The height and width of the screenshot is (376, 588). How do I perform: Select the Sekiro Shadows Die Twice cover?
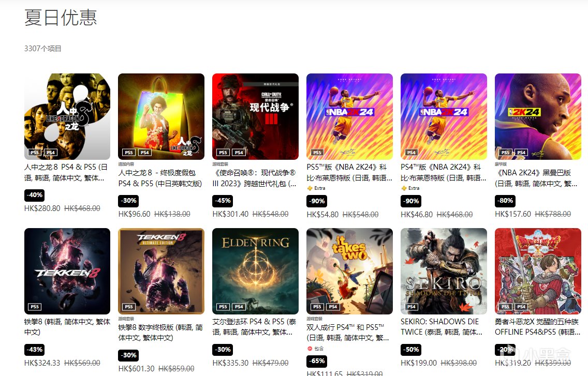click(x=444, y=271)
